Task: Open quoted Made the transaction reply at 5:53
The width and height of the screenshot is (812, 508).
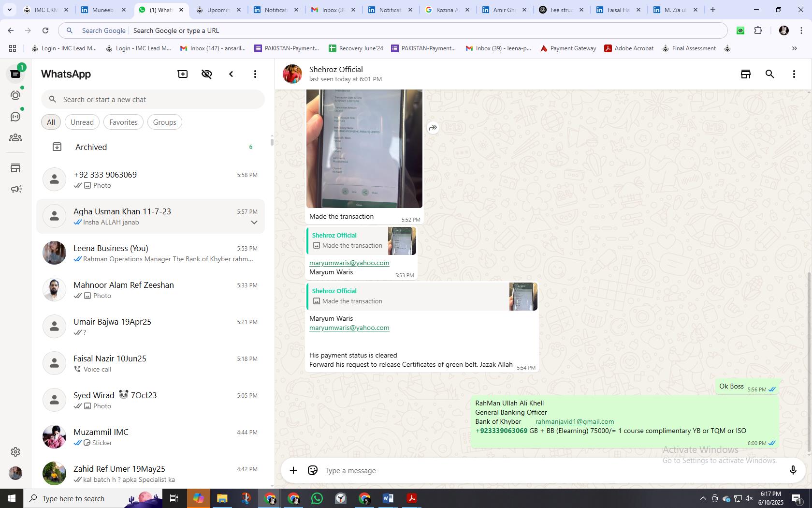Action: pyautogui.click(x=361, y=240)
